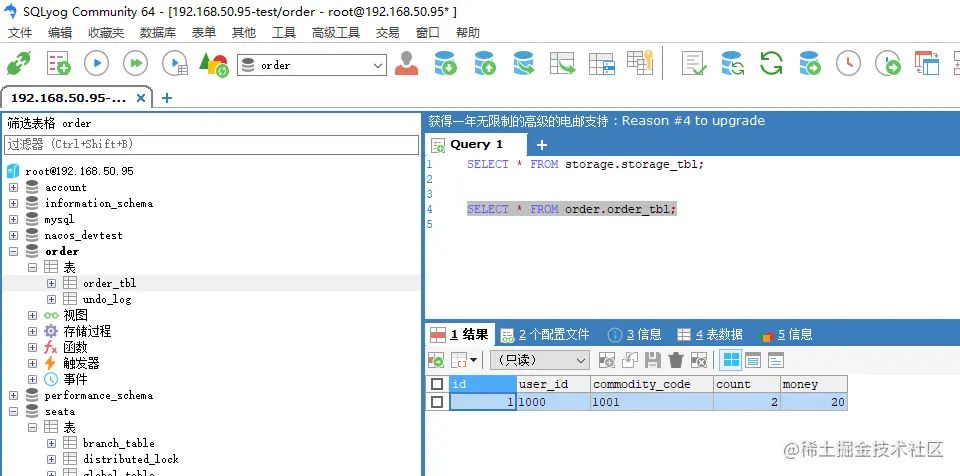Click the red and blue window layout icon
This screenshot has width=960, height=476.
pyautogui.click(x=927, y=63)
